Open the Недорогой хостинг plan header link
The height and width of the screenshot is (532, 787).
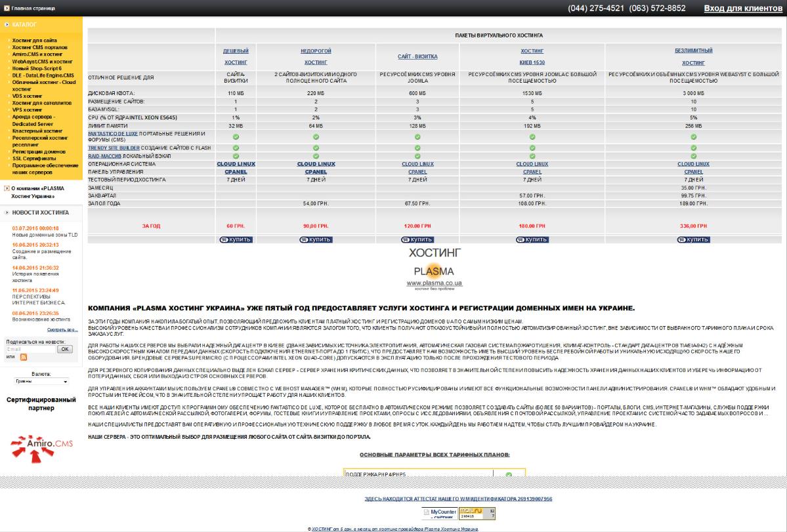[x=316, y=56]
